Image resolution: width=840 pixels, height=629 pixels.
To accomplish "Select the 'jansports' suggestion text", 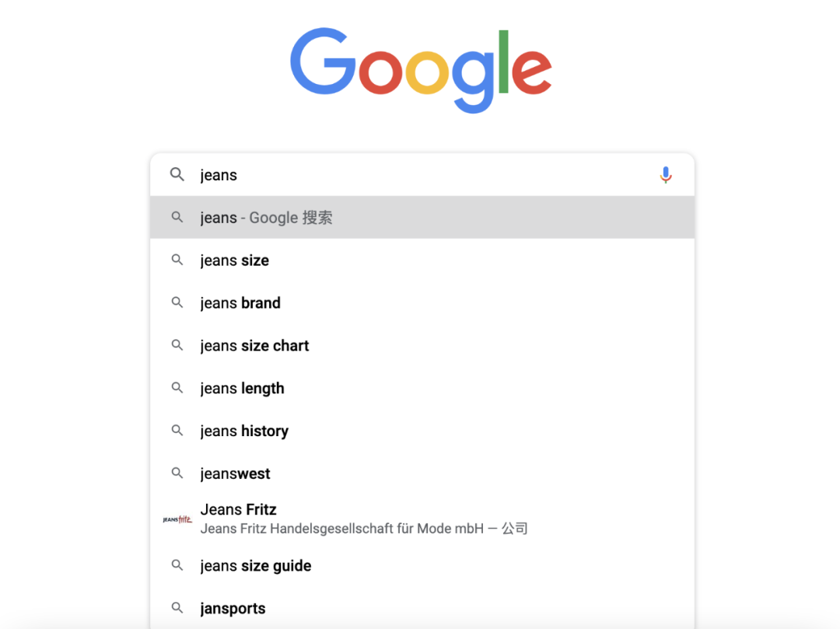I will click(233, 608).
